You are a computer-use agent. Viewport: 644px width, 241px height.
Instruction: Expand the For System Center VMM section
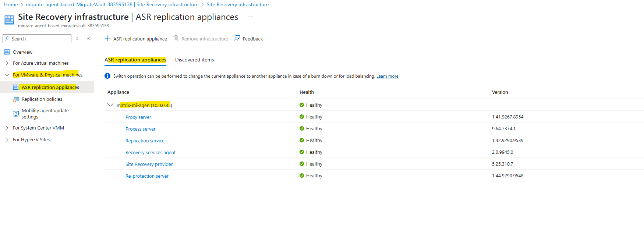point(7,128)
